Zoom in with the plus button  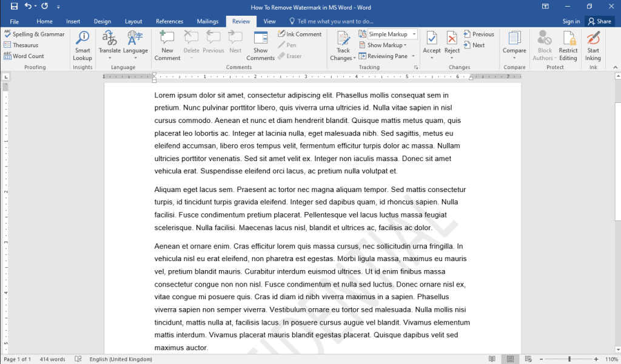pyautogui.click(x=596, y=359)
